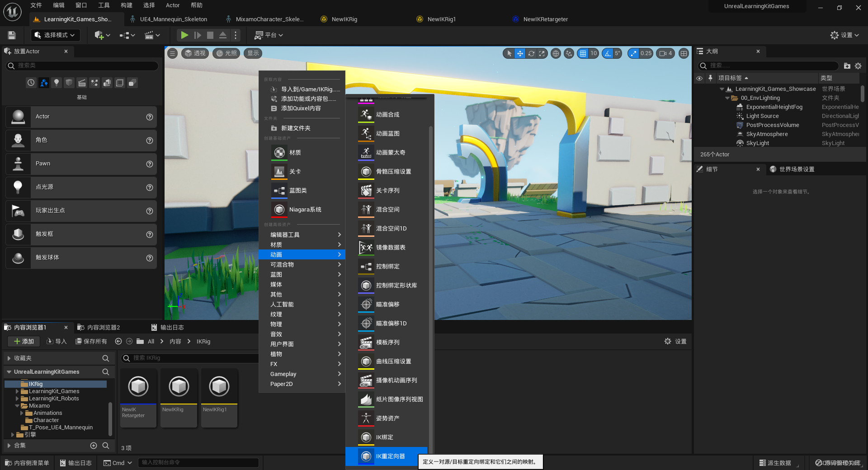Toggle the outliner eye visibility column
This screenshot has width=868, height=470.
(x=699, y=78)
